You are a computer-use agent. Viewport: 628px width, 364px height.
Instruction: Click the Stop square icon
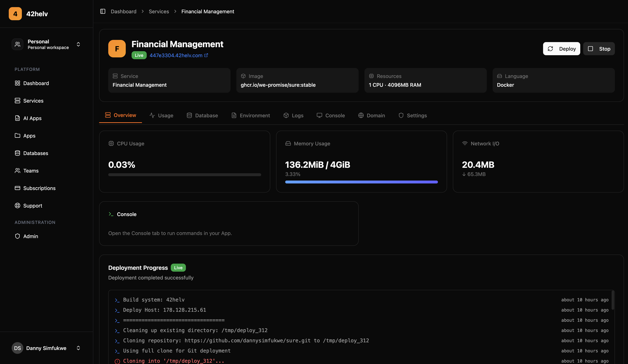590,49
